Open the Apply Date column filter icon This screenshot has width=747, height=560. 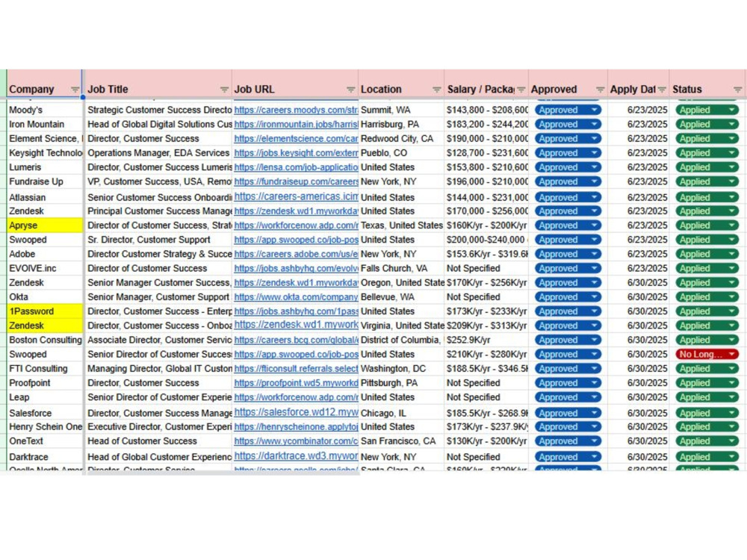tap(662, 90)
